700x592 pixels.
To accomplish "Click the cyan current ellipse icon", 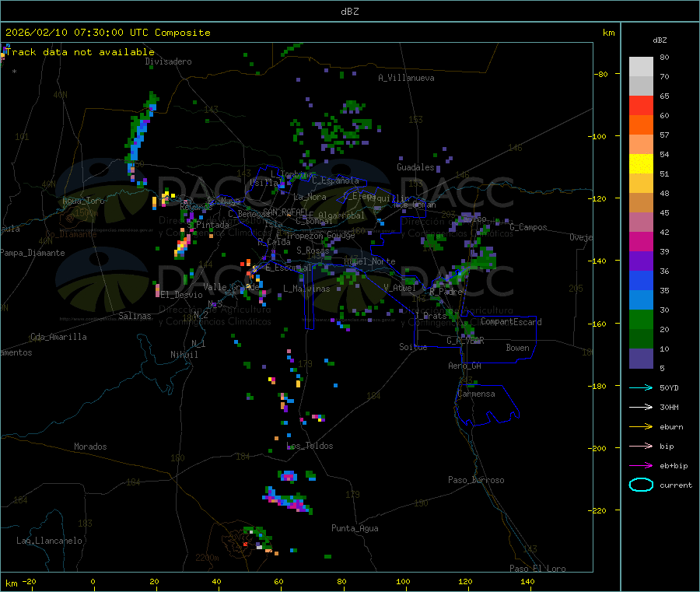I will click(x=641, y=485).
